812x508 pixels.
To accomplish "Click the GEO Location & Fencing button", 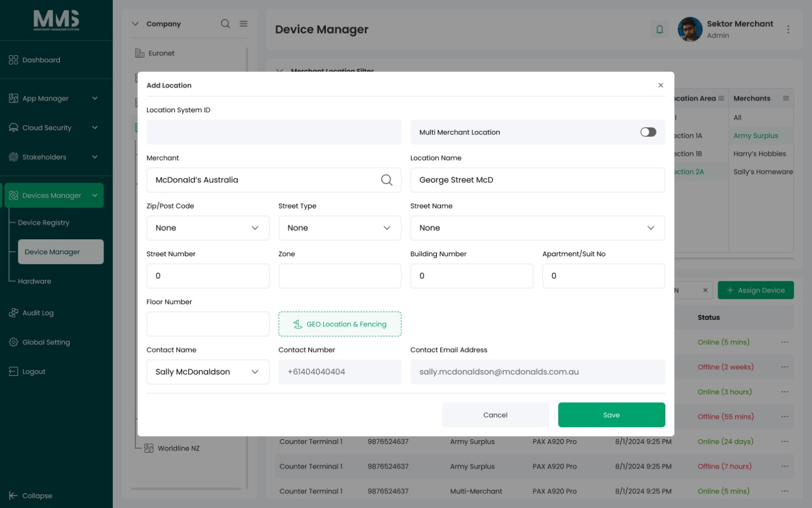I will point(340,324).
